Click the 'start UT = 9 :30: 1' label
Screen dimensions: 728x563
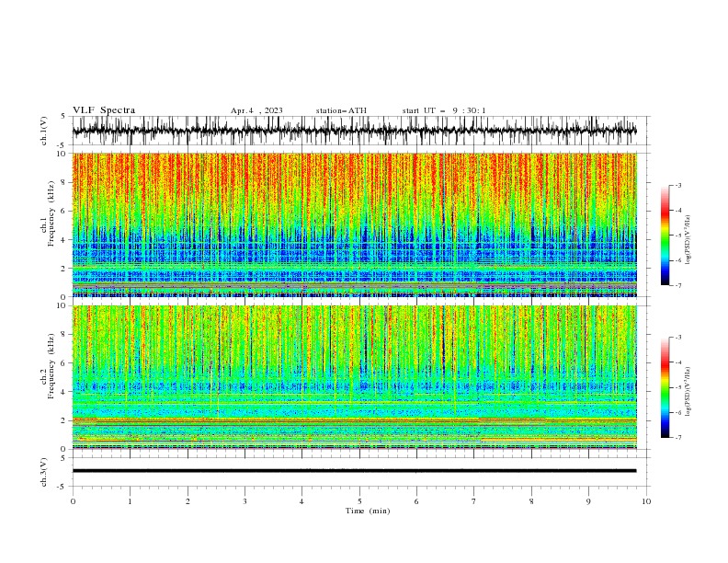[x=444, y=110]
